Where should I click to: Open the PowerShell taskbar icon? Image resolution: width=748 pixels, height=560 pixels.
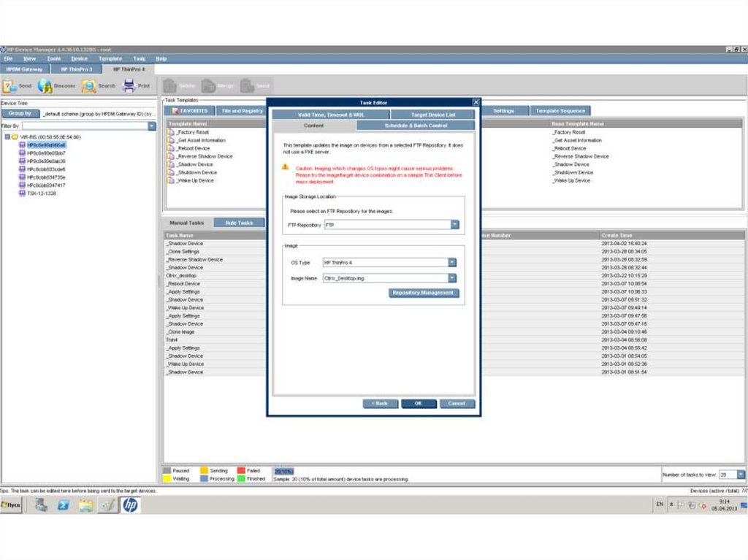[x=63, y=505]
